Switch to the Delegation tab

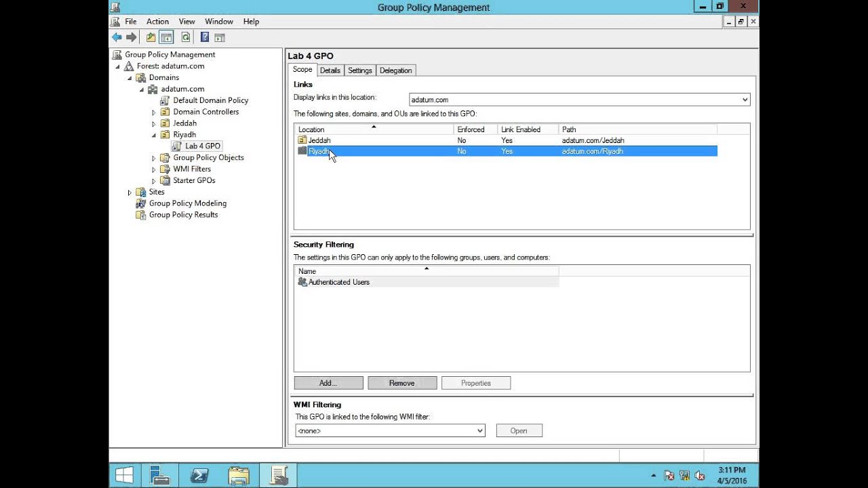tap(395, 70)
